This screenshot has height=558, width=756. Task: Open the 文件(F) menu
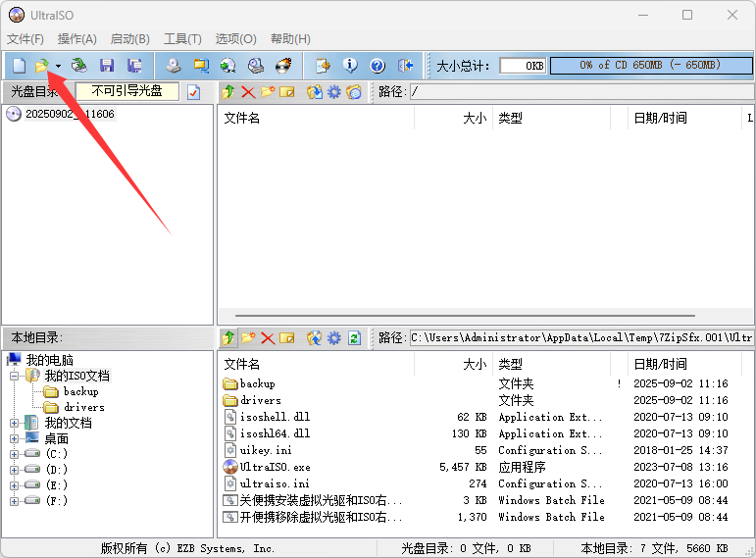tap(25, 39)
